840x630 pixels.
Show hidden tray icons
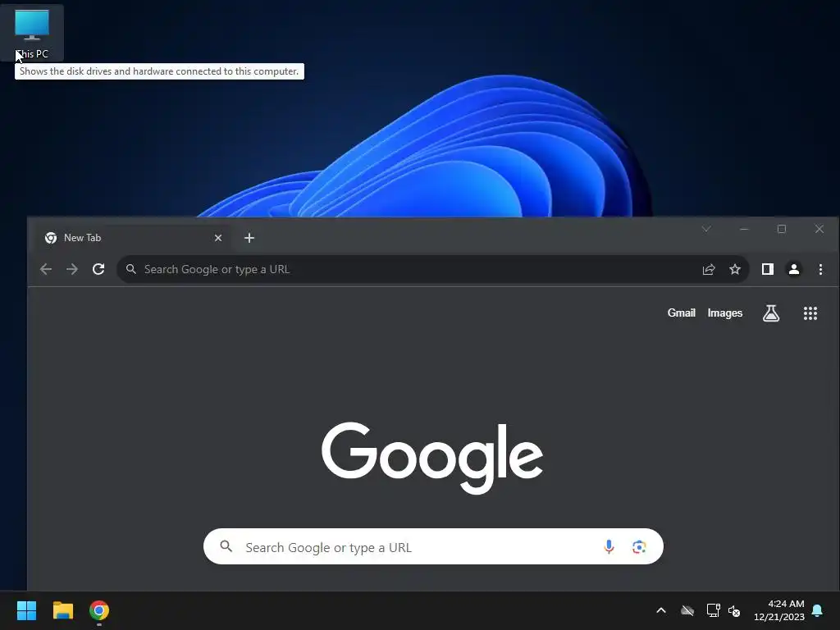(x=661, y=610)
